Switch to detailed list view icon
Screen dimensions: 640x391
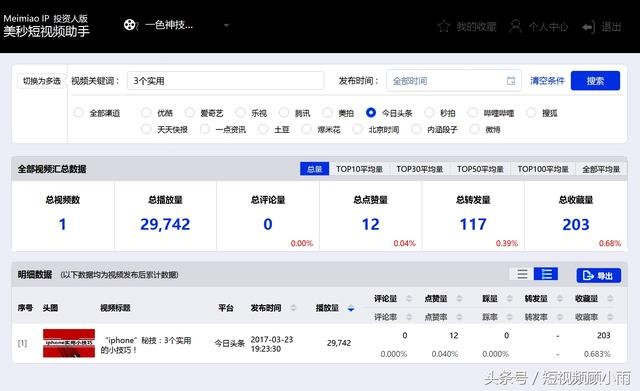pos(546,274)
